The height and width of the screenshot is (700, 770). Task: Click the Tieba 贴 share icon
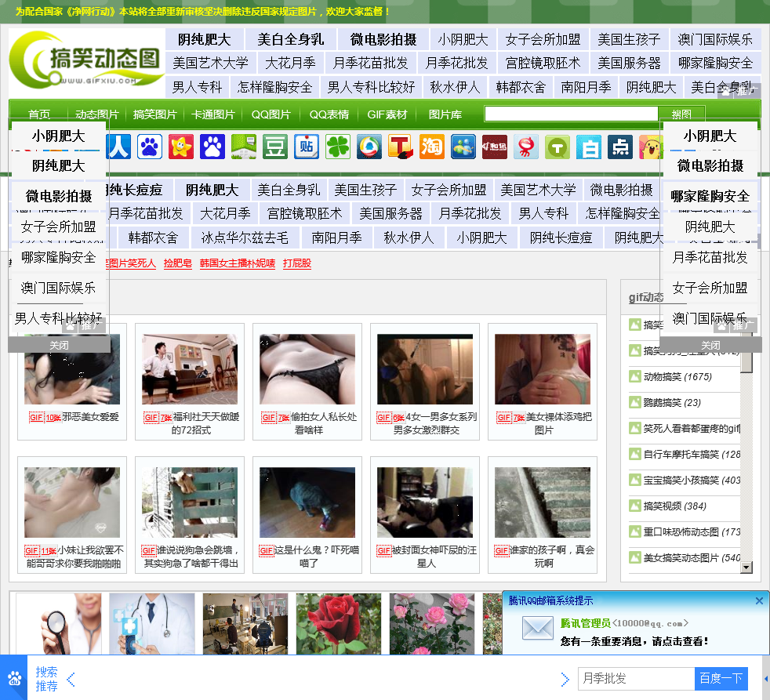(x=307, y=147)
